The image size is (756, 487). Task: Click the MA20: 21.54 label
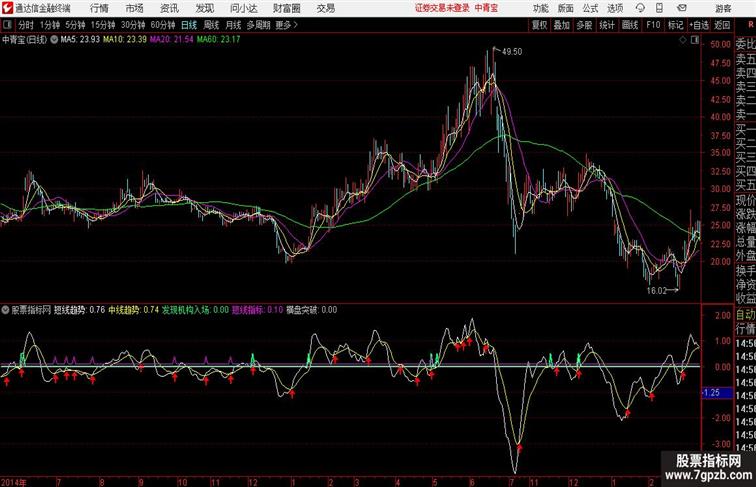[x=172, y=40]
